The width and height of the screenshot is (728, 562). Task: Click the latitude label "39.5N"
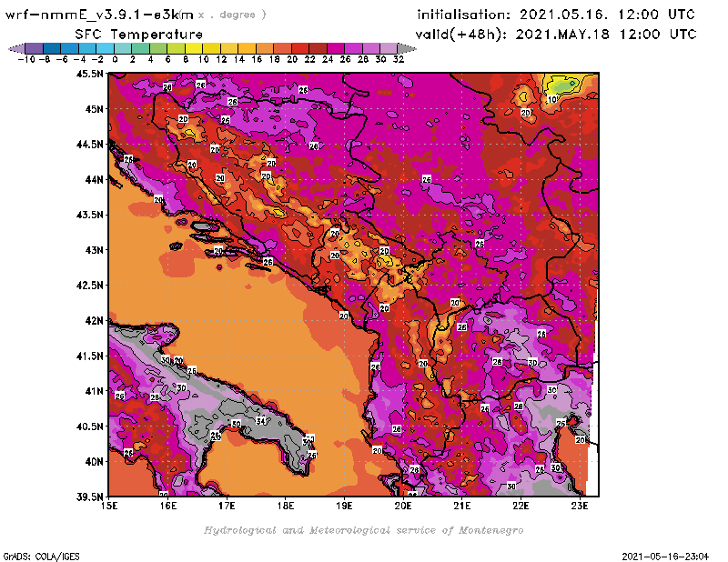pos(89,497)
